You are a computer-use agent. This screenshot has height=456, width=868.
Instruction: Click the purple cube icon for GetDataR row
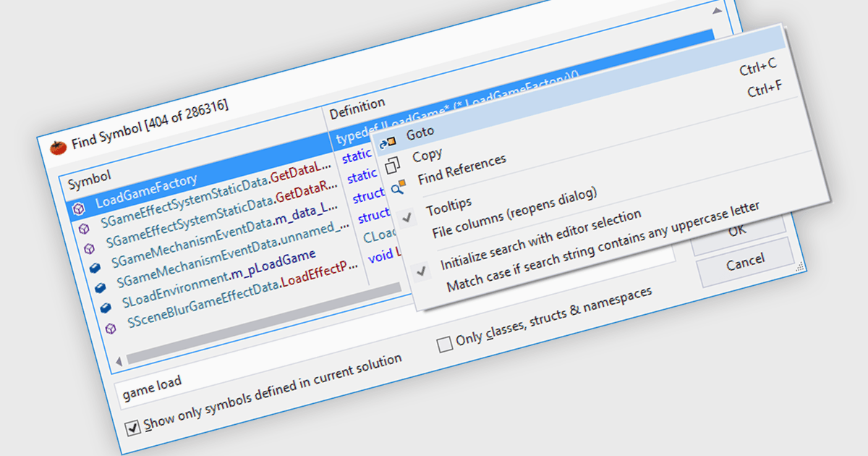click(89, 248)
